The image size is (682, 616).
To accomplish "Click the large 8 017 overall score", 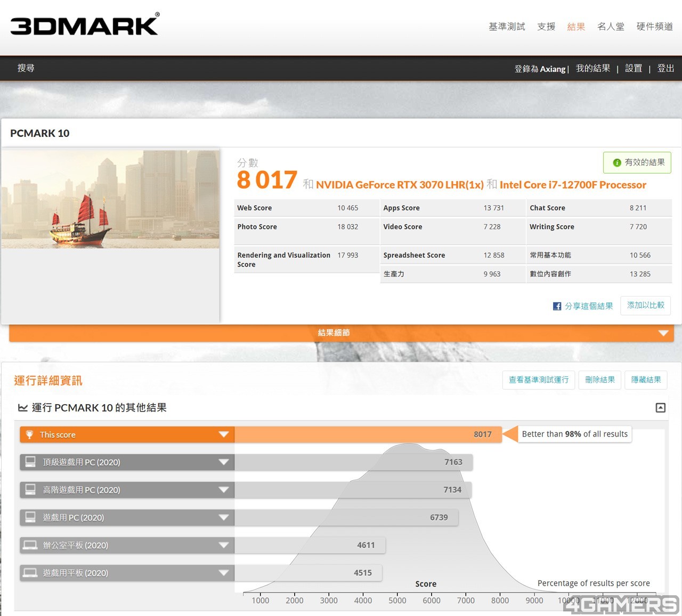I will [267, 180].
